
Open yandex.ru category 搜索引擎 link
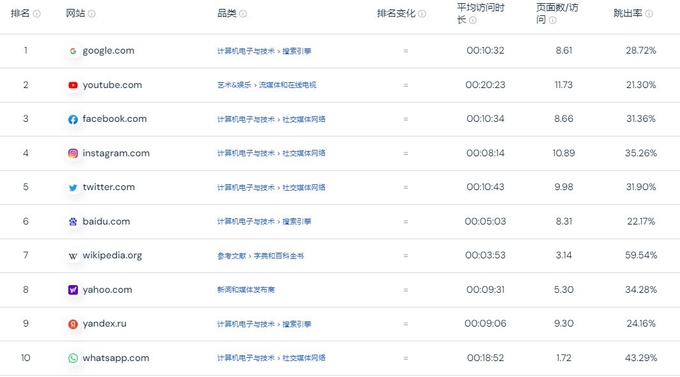(x=297, y=324)
